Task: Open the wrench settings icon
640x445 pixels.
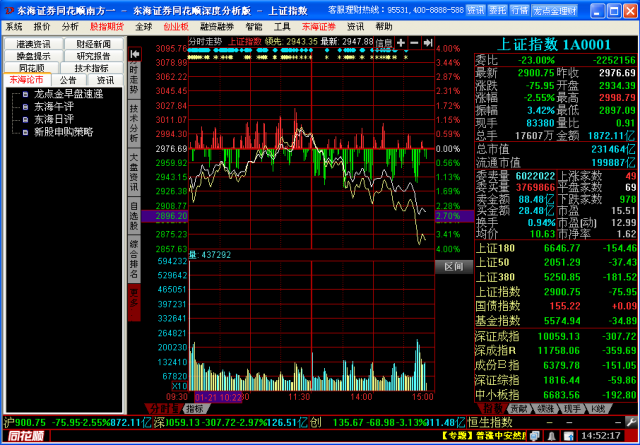Action: [x=631, y=422]
